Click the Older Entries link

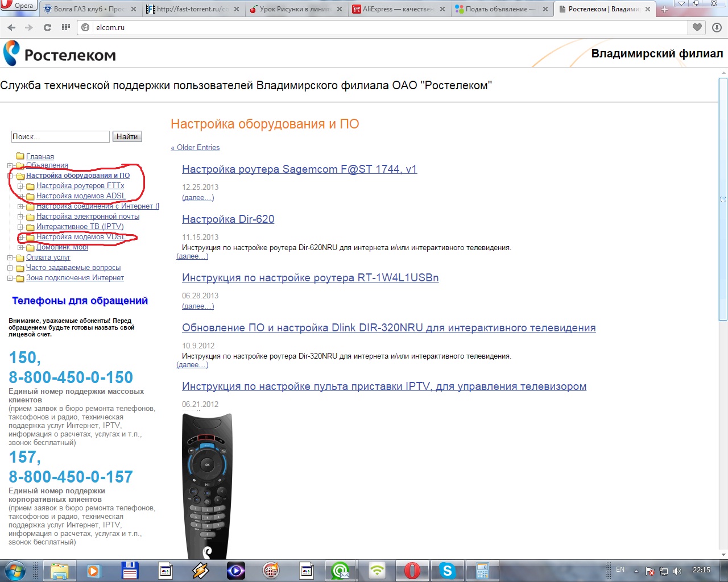195,147
